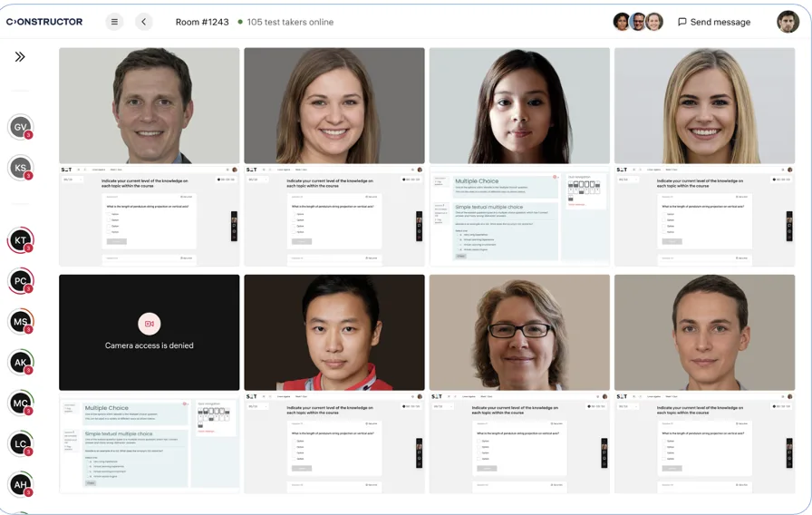
Task: Open screen share under Camera access denied tile
Action: click(x=150, y=443)
